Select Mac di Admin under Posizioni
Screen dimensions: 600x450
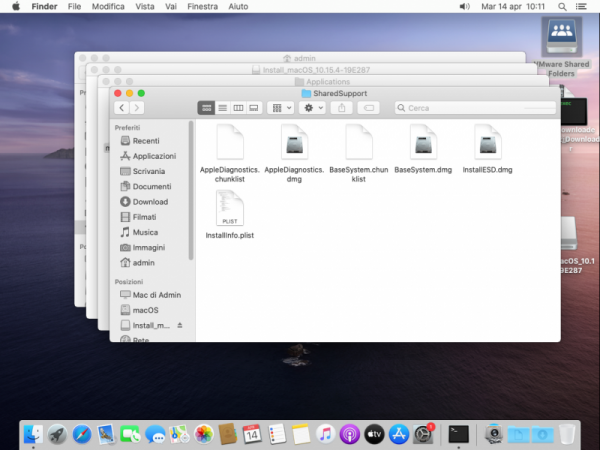coord(150,295)
